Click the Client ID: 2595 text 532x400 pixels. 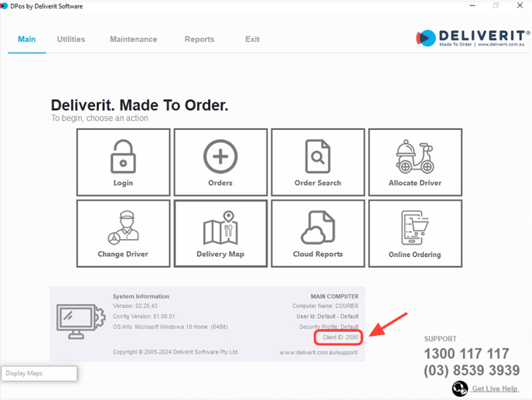point(340,337)
